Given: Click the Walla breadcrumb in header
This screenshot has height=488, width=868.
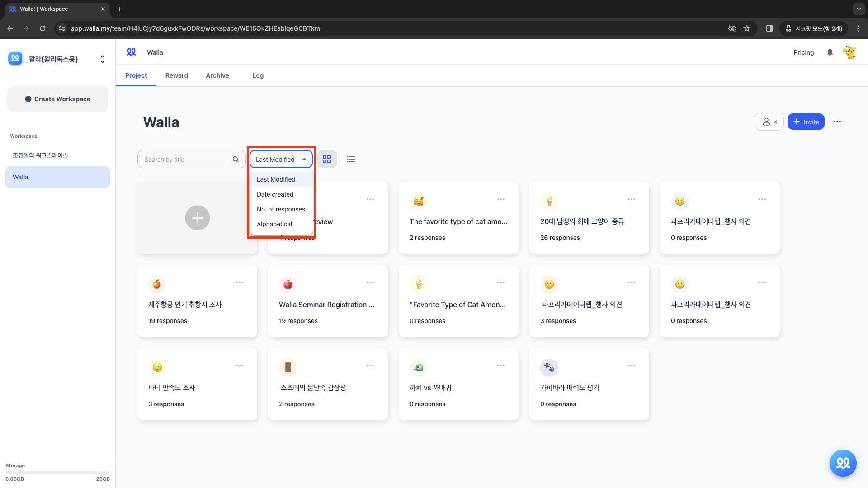Looking at the screenshot, I should [x=155, y=52].
